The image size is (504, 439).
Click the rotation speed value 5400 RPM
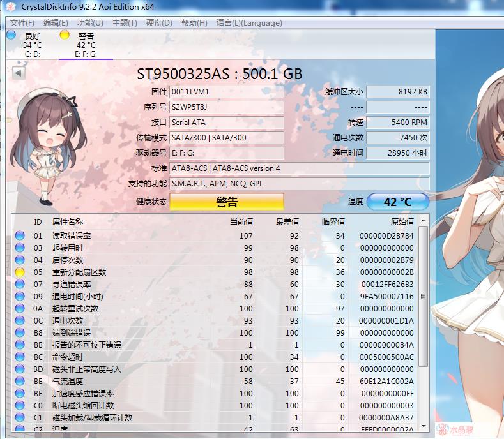[x=397, y=123]
